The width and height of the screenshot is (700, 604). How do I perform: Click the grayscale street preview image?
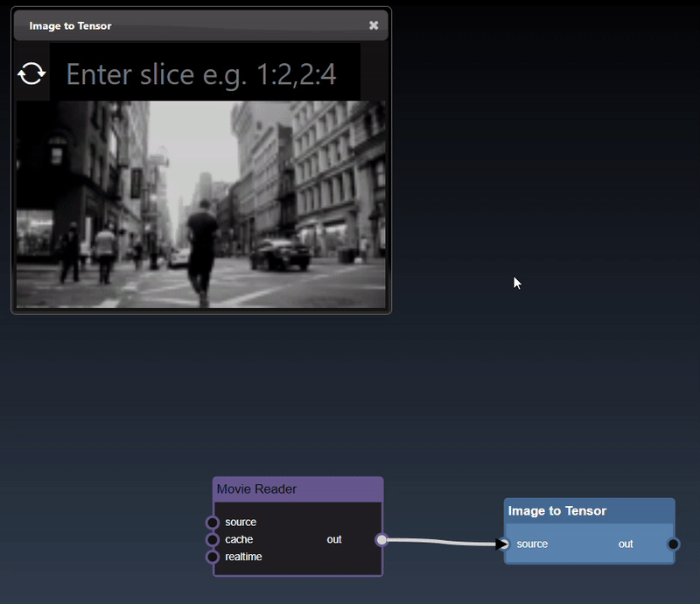(201, 204)
